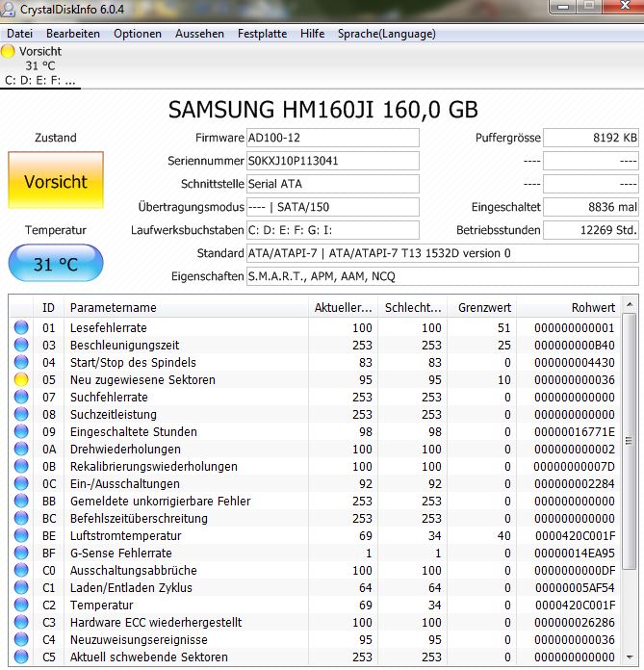
Task: Open the Sprache(Language) menu
Action: coord(387,34)
